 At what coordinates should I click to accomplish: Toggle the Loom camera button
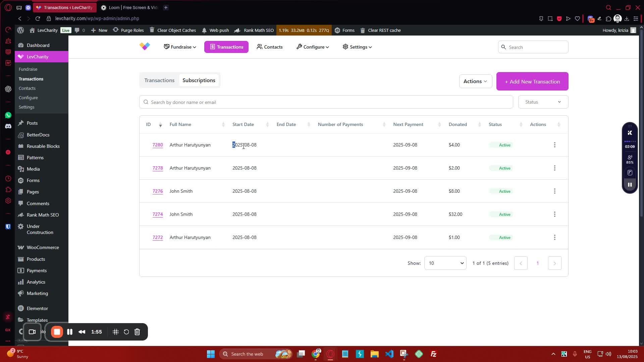pos(32,332)
